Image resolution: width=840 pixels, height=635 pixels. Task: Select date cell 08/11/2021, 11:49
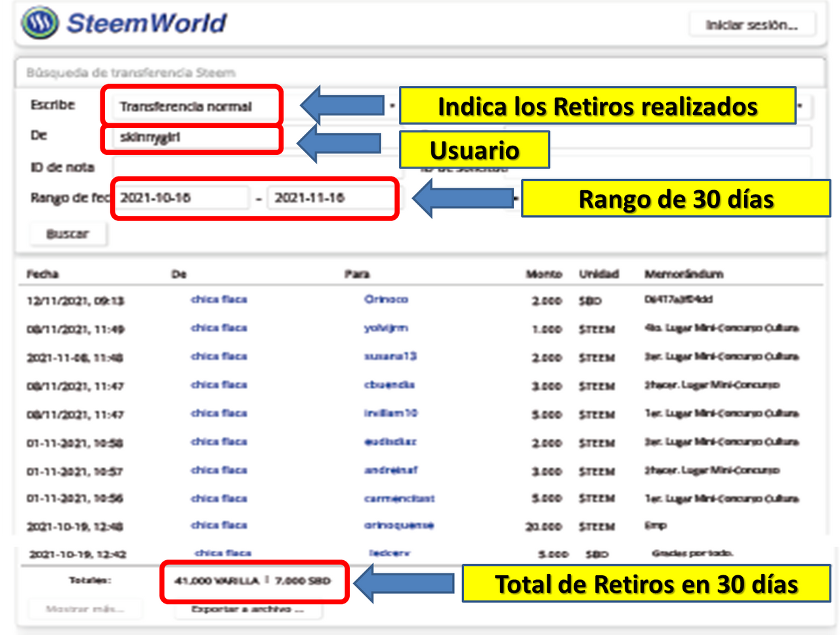click(75, 329)
